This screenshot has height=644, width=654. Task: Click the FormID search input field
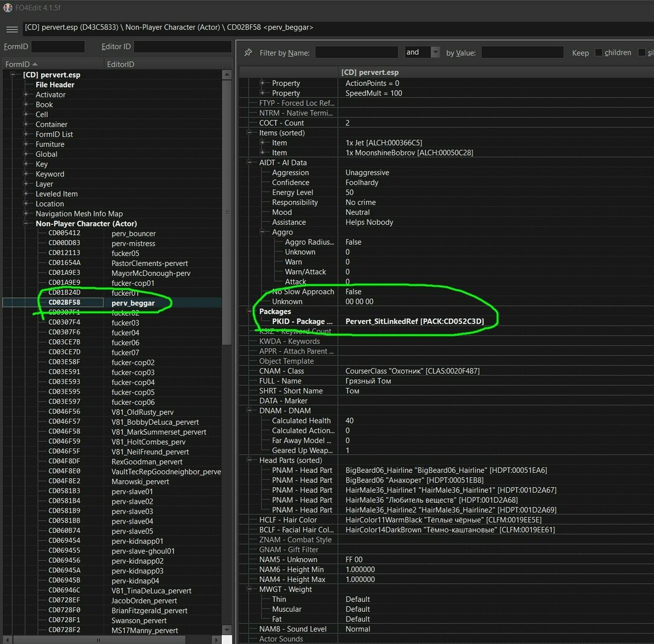(x=58, y=47)
